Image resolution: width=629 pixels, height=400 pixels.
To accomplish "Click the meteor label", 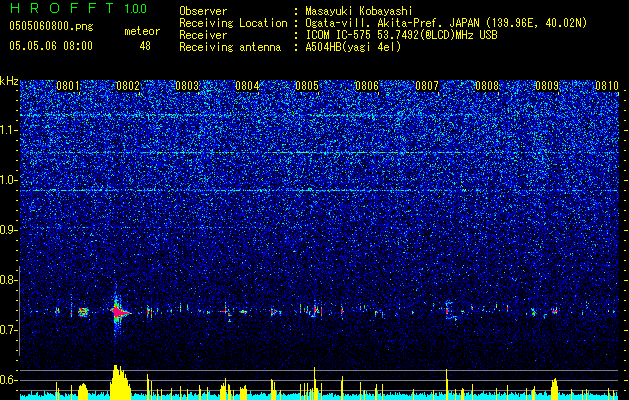I will pyautogui.click(x=142, y=31).
